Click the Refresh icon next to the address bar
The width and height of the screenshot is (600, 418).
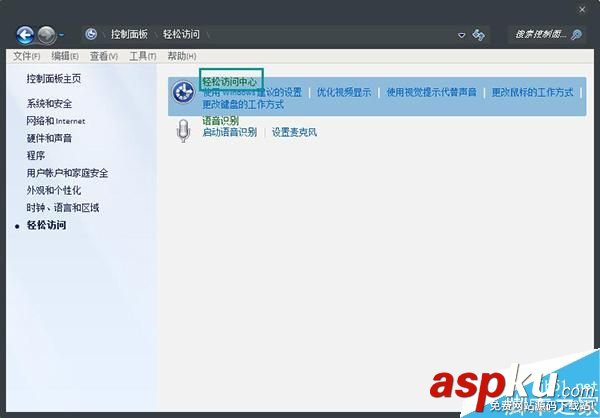(478, 35)
